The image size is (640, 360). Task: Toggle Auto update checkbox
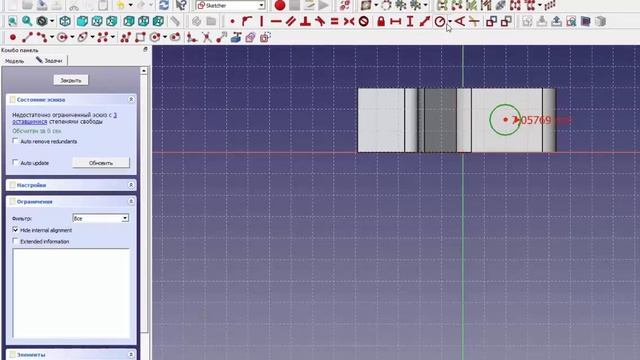(16, 162)
